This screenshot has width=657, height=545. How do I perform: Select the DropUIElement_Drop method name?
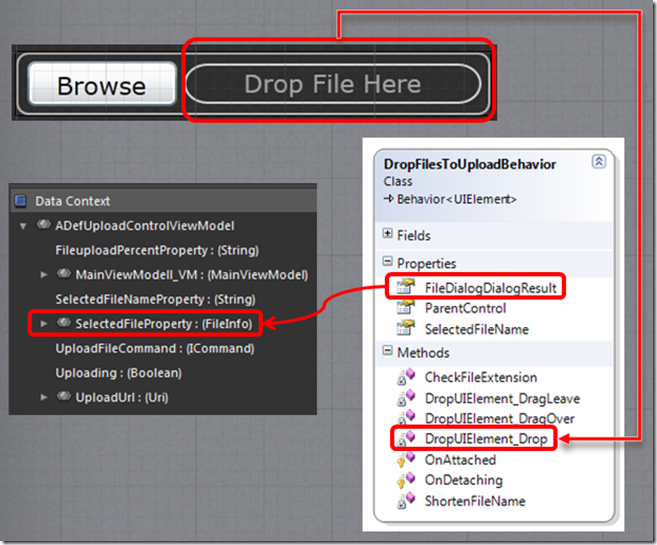click(x=486, y=439)
